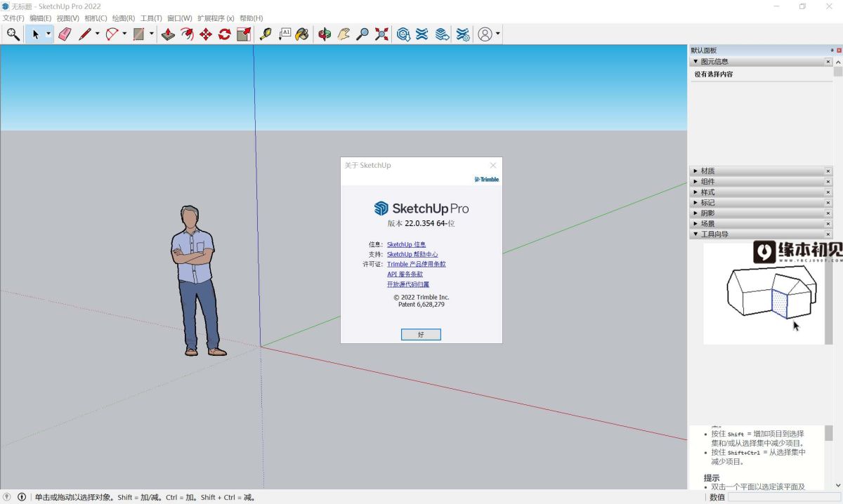Open the 扩展程序 menu

216,18
